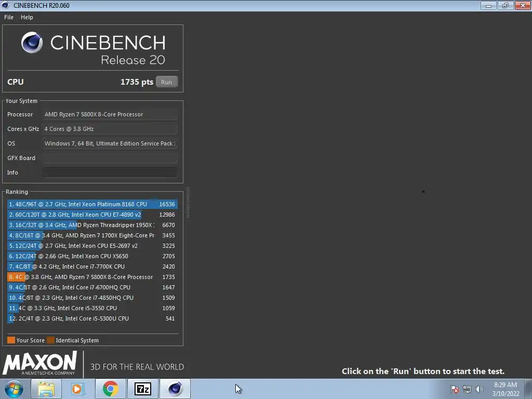
Task: Click the Action Center flag tray icon
Action: [455, 389]
